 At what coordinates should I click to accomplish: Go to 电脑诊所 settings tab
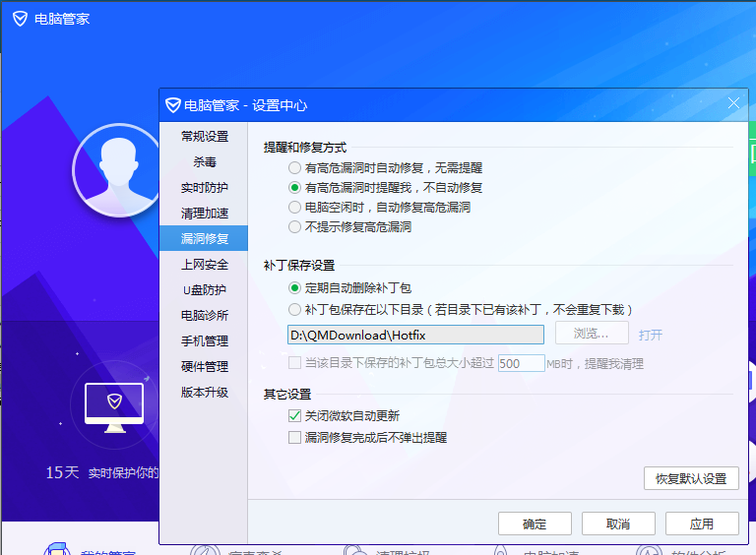(x=204, y=315)
